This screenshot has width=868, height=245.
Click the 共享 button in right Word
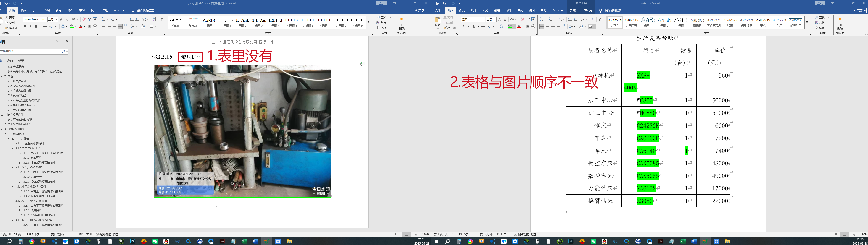tap(859, 11)
